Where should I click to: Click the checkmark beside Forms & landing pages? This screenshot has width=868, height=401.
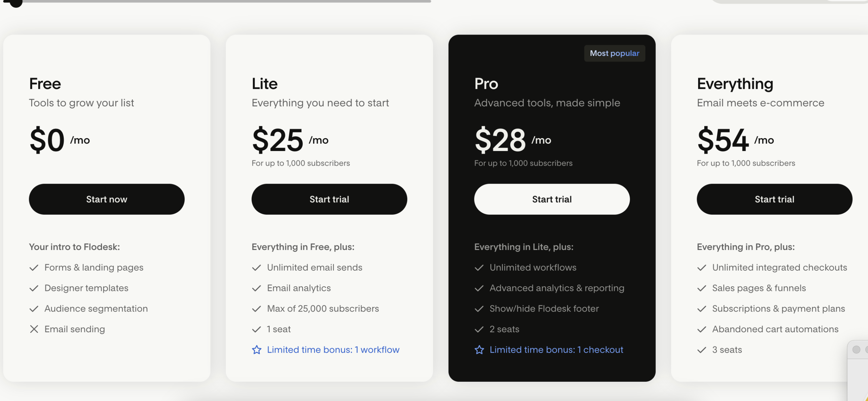tap(34, 268)
